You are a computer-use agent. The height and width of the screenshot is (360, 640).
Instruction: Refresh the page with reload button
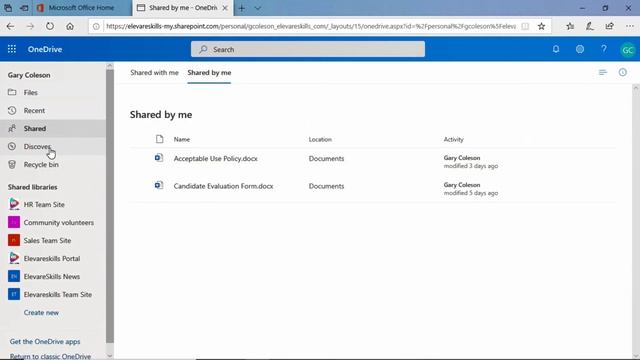coord(50,26)
